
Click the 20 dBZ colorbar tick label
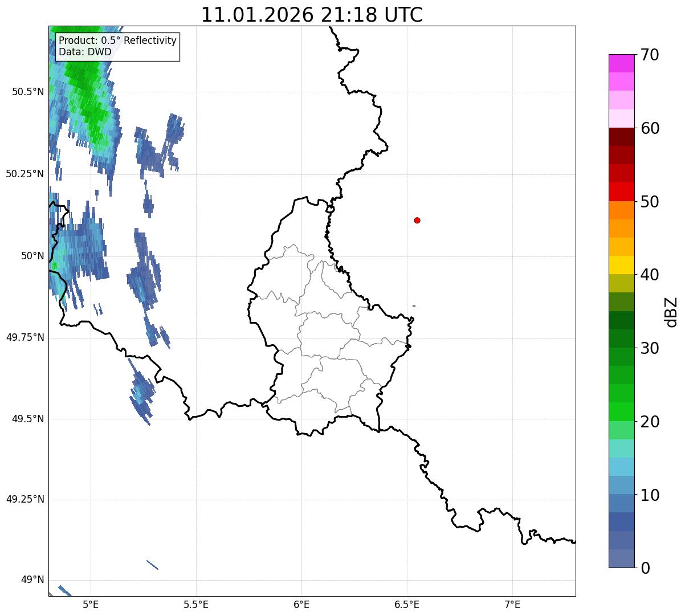(650, 422)
